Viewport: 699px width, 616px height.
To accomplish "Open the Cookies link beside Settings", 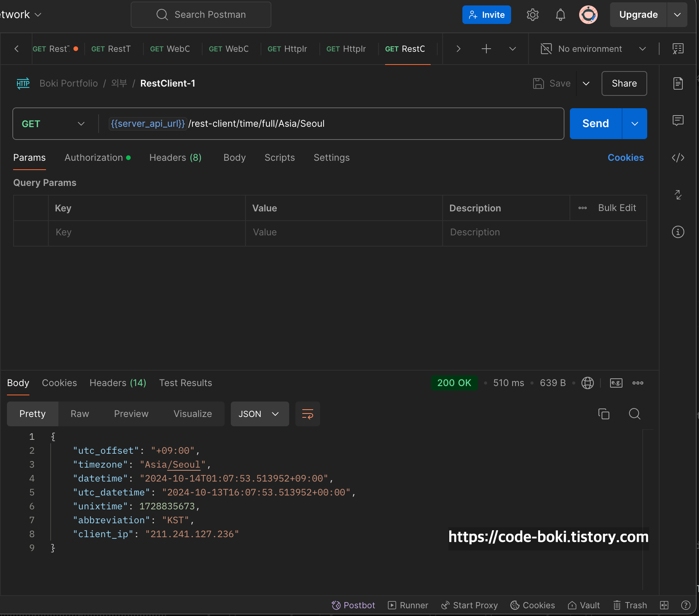I will (626, 158).
